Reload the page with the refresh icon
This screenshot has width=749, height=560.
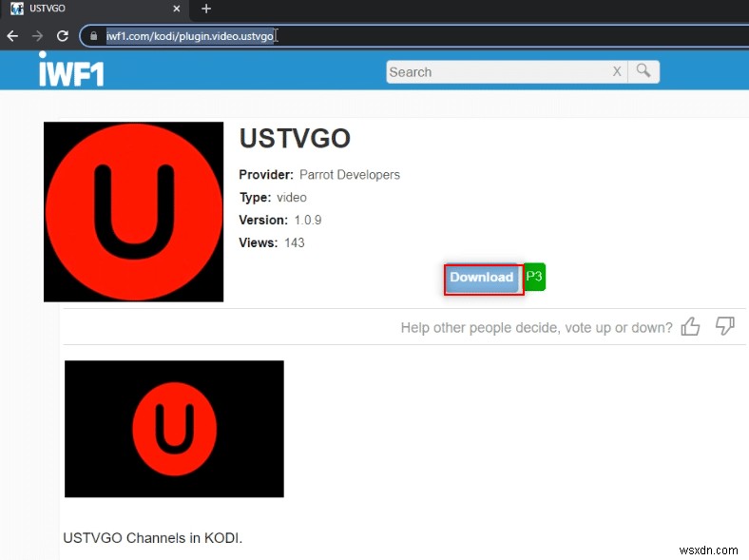coord(63,36)
